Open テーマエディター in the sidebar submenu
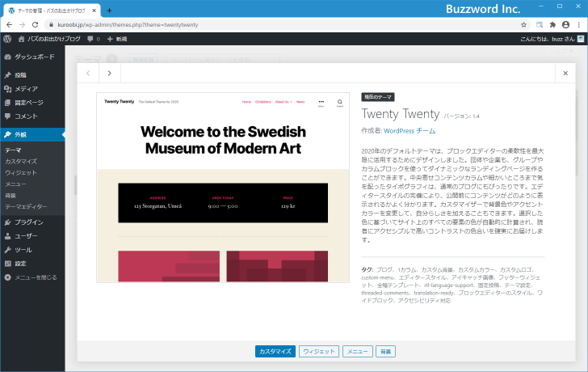588x372 pixels. pyautogui.click(x=26, y=207)
